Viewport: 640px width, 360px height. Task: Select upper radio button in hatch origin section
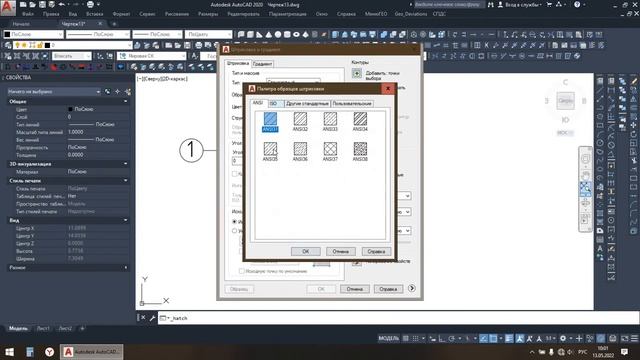pos(234,222)
